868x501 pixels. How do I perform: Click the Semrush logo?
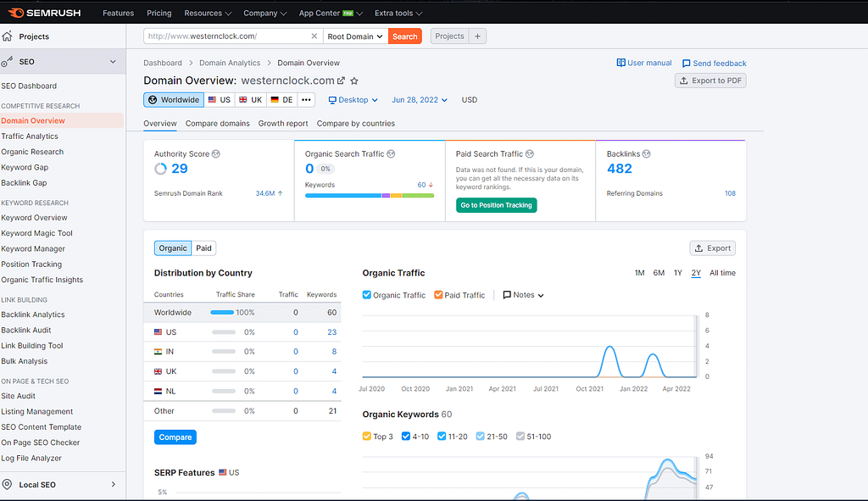click(x=44, y=13)
